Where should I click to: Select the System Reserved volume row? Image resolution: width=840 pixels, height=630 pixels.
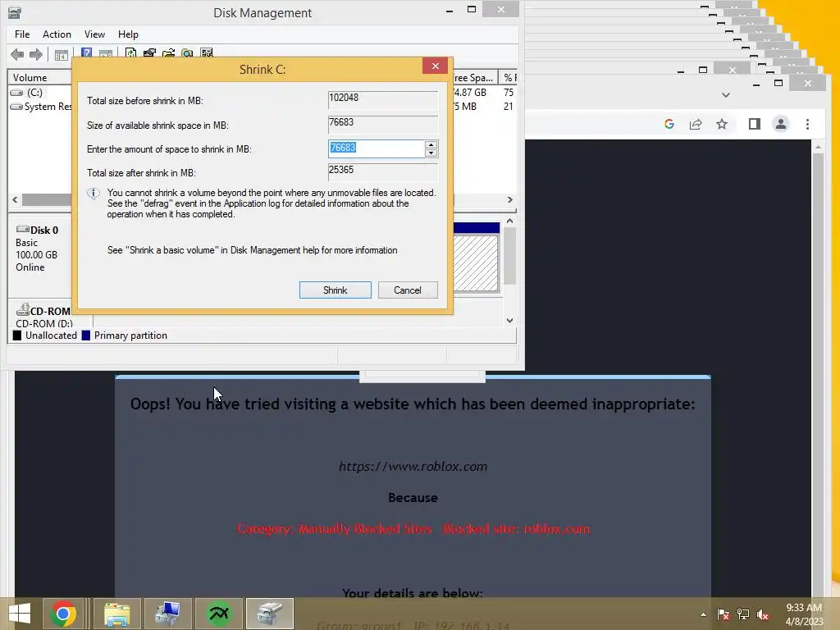click(x=41, y=106)
